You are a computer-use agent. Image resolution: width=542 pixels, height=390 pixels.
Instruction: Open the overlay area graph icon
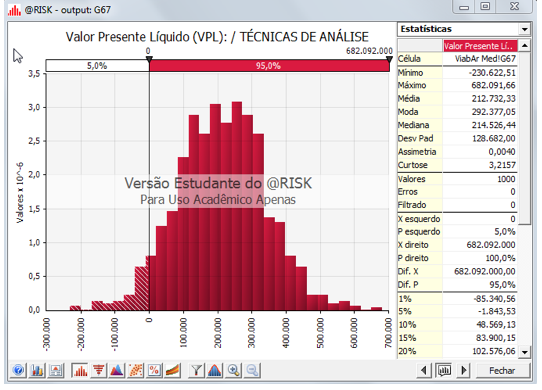tap(117, 371)
